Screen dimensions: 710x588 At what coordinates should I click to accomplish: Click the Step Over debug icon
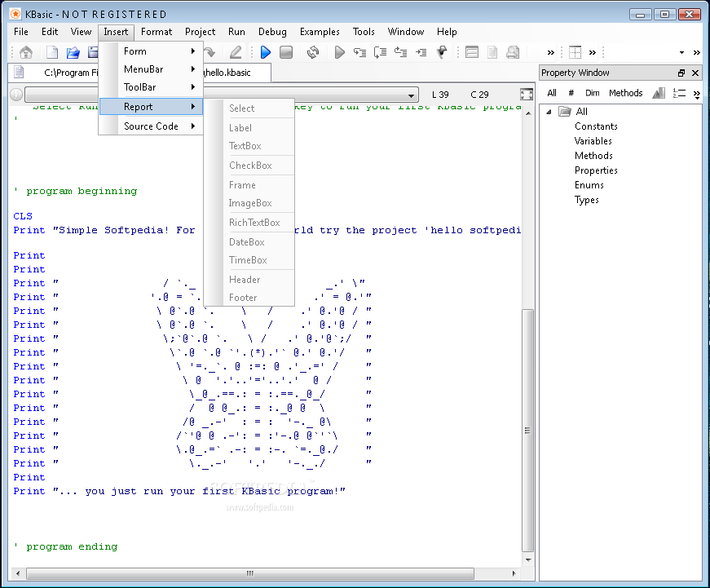click(x=381, y=52)
